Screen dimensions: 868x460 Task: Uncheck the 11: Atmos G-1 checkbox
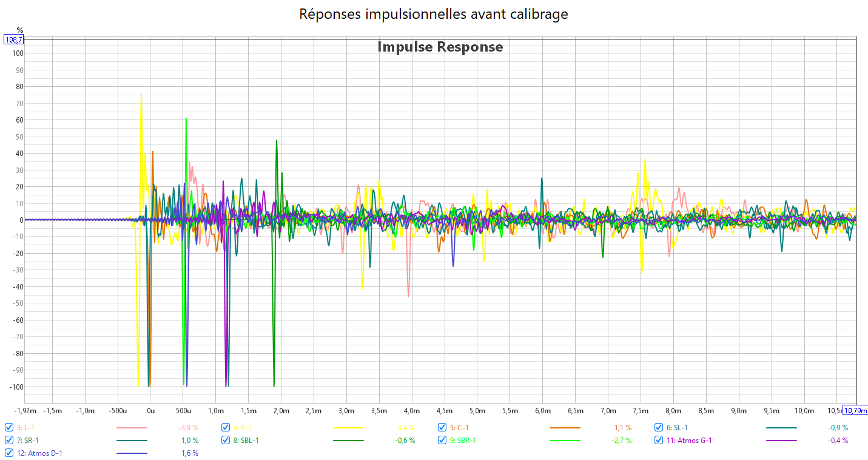659,440
